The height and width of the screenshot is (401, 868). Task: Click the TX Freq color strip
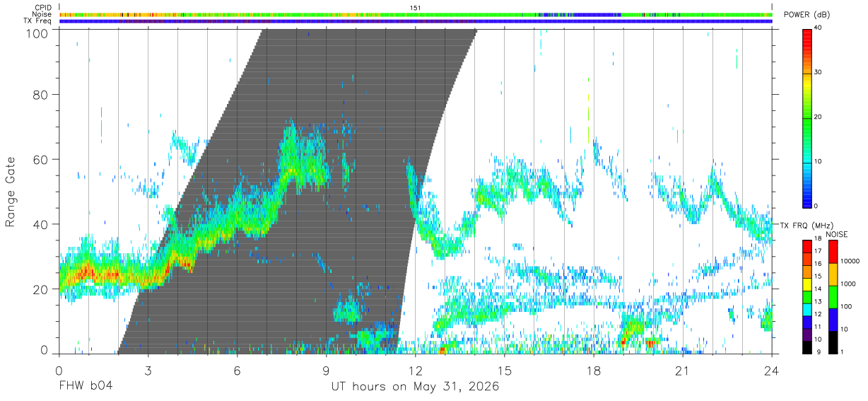[416, 21]
